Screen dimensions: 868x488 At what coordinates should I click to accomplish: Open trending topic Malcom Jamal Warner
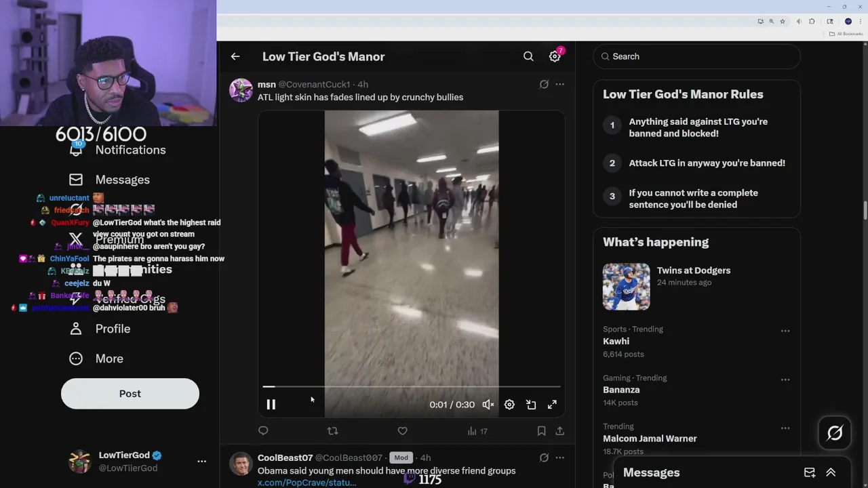(x=650, y=439)
